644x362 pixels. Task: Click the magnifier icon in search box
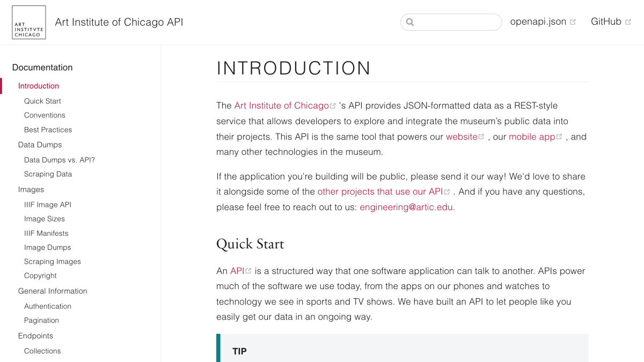pos(410,22)
